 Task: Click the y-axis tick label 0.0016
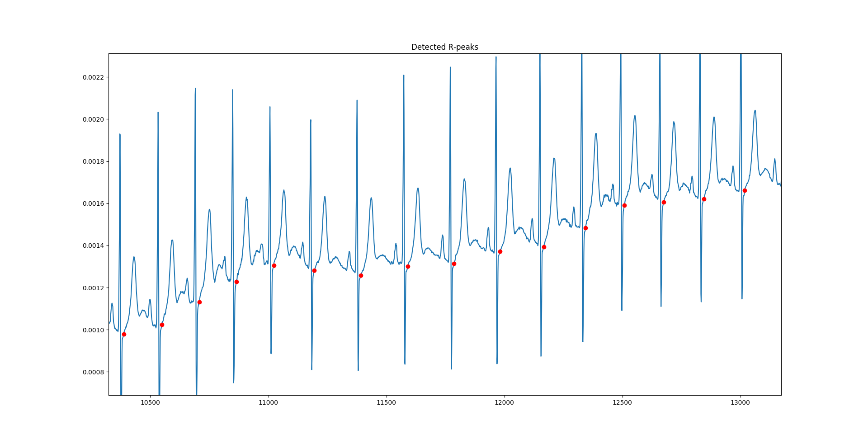point(93,203)
